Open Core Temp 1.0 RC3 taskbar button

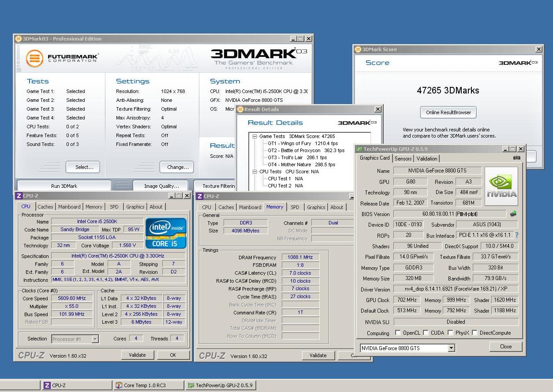tap(149, 385)
